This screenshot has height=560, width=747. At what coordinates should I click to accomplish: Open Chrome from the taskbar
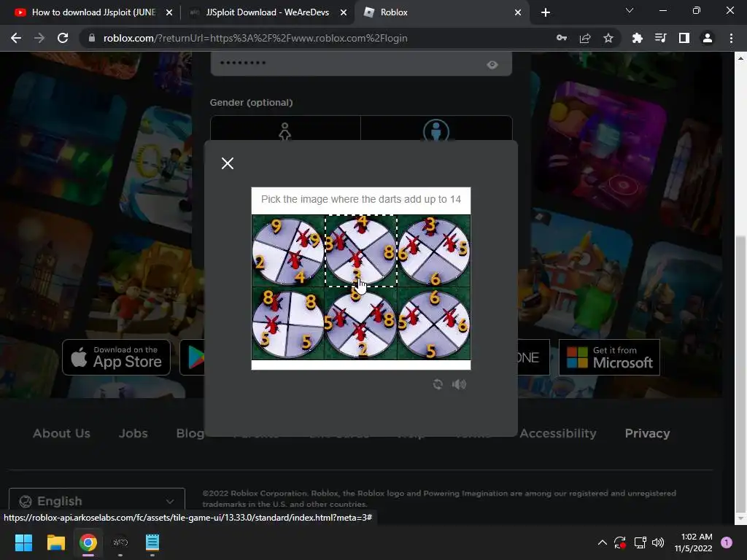click(88, 542)
